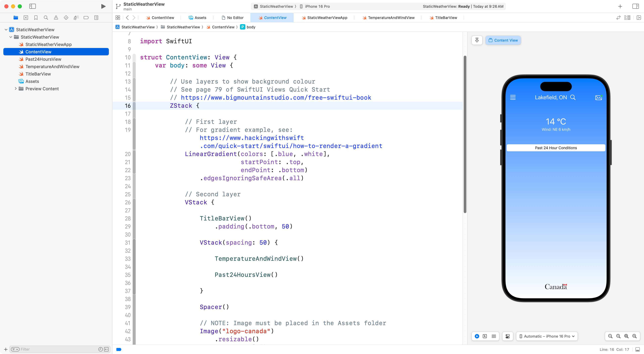Run the project with the play button

[103, 6]
